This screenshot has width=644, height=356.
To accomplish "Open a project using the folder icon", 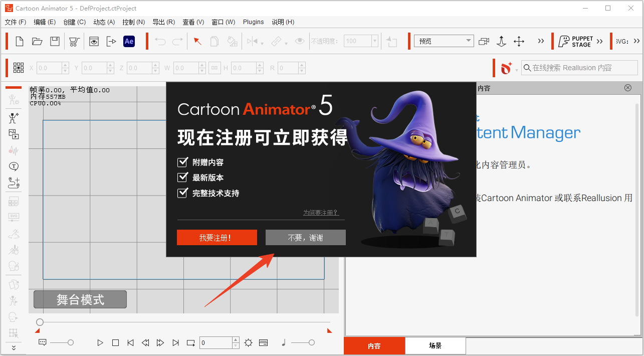I will 37,42.
